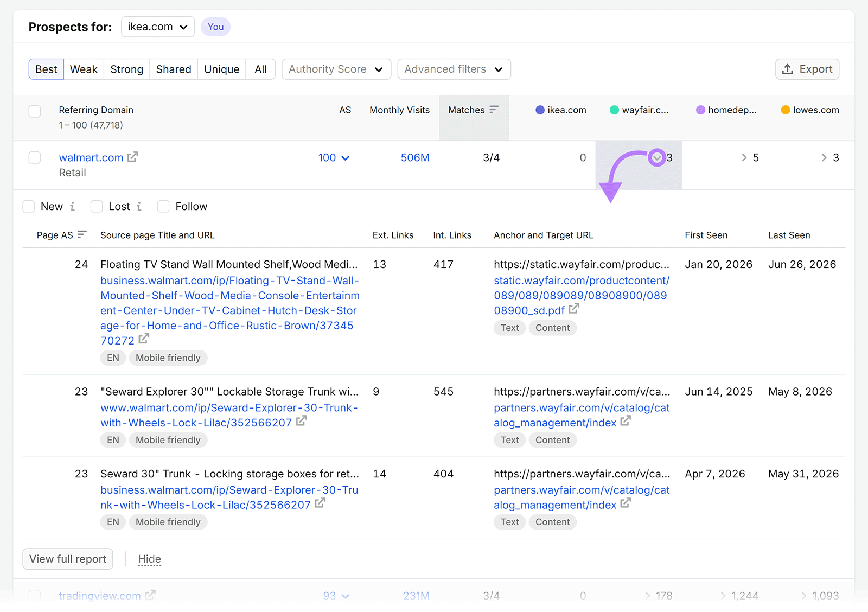
Task: Click Monthly Visits column header
Action: [x=399, y=110]
